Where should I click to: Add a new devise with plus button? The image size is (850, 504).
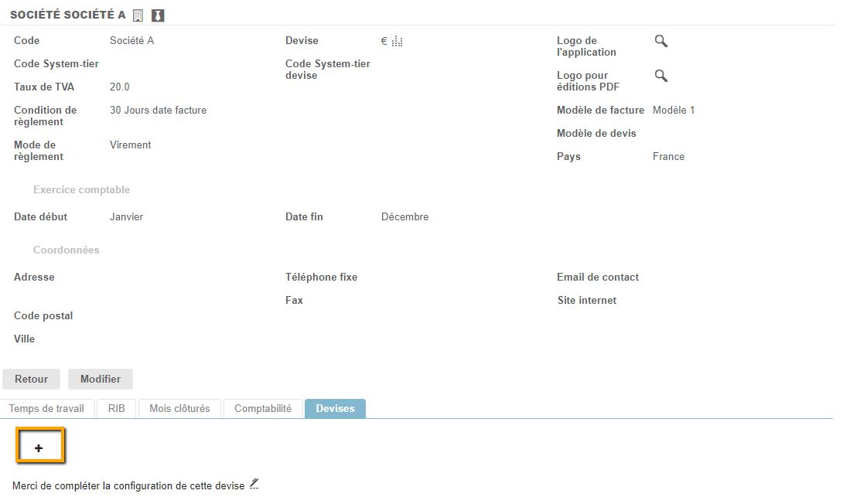[x=39, y=448]
